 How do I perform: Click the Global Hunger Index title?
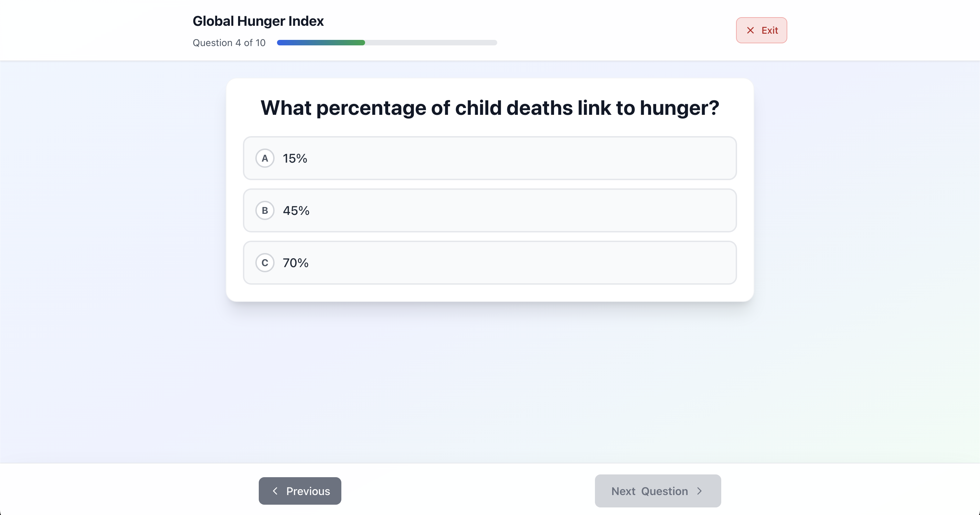[x=258, y=21]
